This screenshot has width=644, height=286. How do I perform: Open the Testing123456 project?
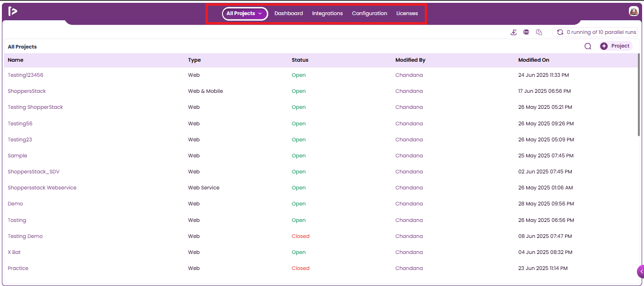[x=25, y=75]
